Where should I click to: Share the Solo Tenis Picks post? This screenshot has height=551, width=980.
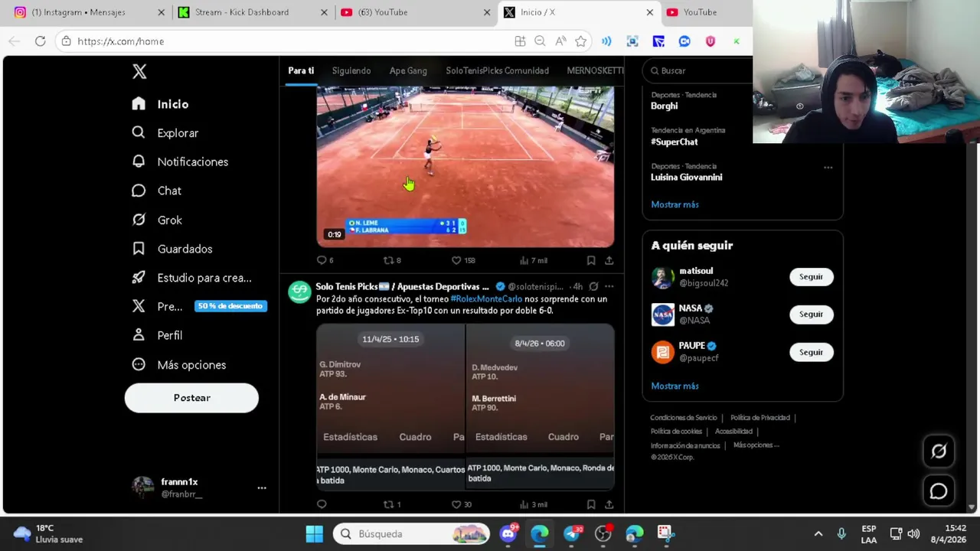609,504
